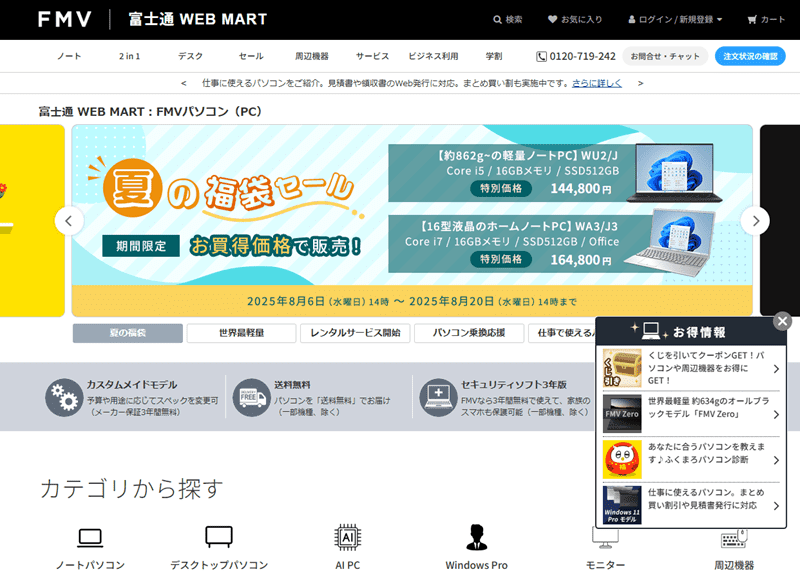
Task: Follow the さらに詳しく link
Action: (x=597, y=83)
